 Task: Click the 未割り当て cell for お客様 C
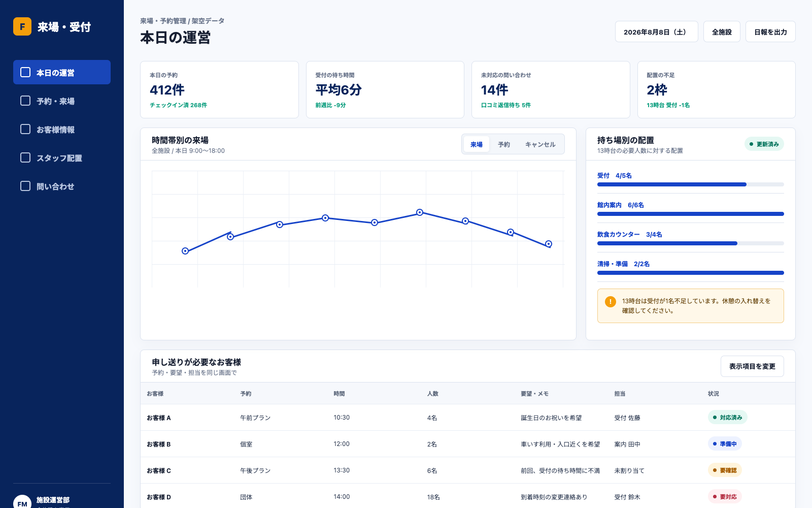pyautogui.click(x=629, y=471)
